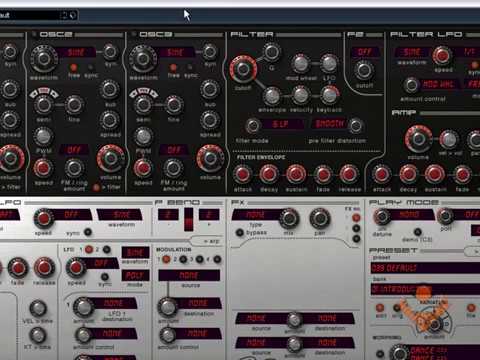Click the OSC3 waveform knob

pos(143,59)
